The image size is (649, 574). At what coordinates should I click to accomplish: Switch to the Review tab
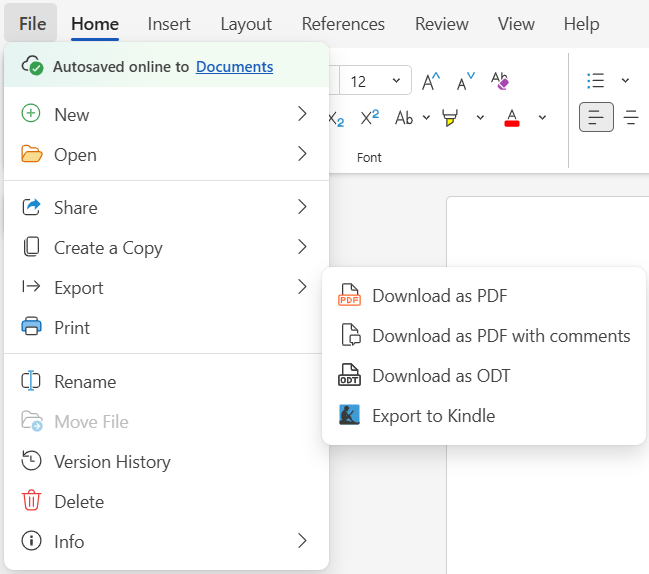442,24
